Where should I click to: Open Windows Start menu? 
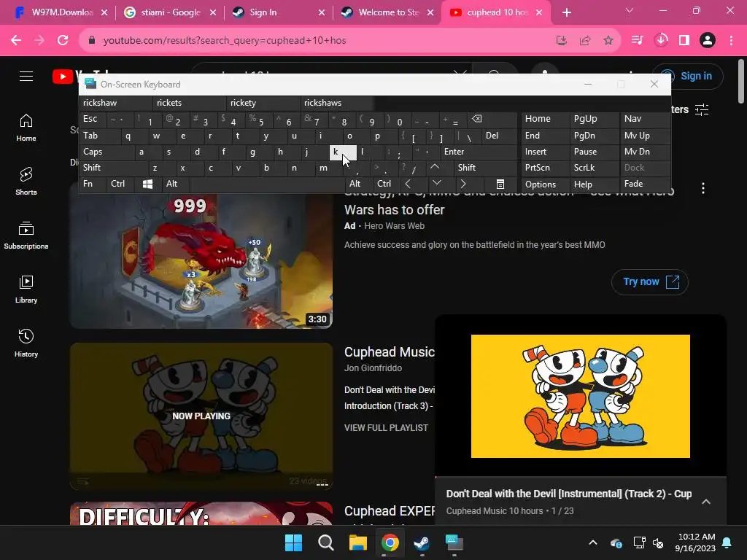coord(293,542)
